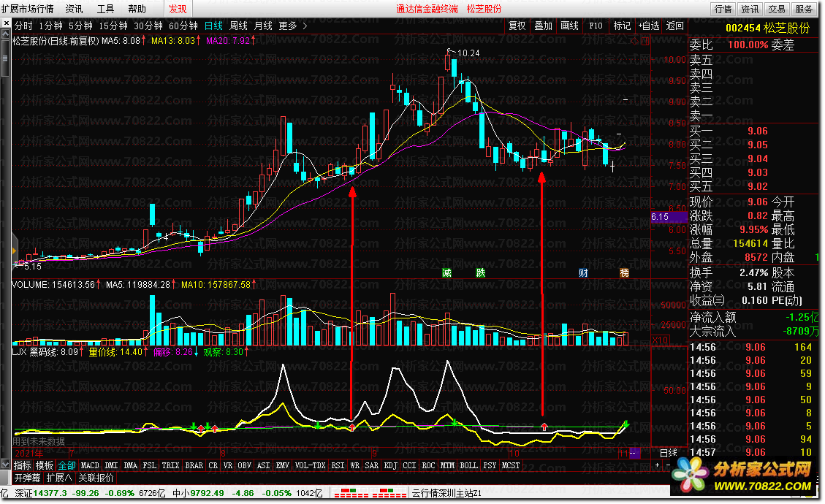This screenshot has height=504, width=825.
Task: Open the 扩展市场行情 menu
Action: [27, 9]
